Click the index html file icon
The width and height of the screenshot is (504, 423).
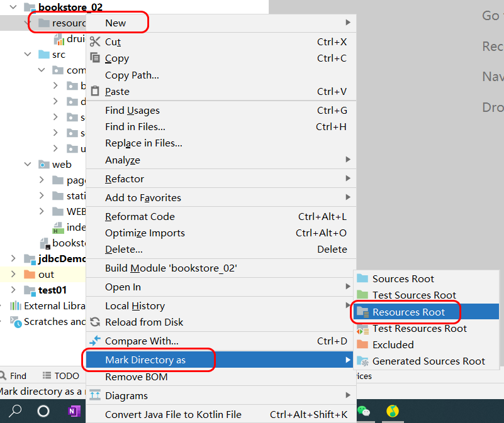(x=57, y=228)
